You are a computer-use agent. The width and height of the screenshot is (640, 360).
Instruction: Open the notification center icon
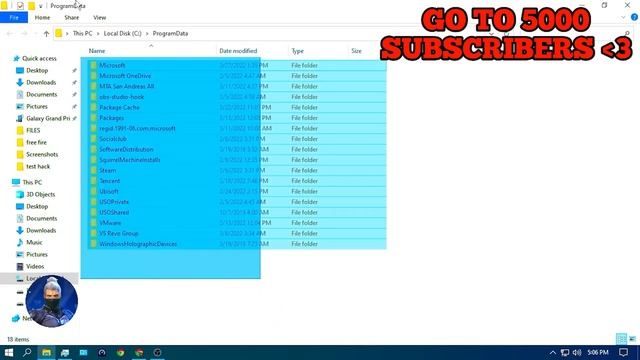(623, 352)
